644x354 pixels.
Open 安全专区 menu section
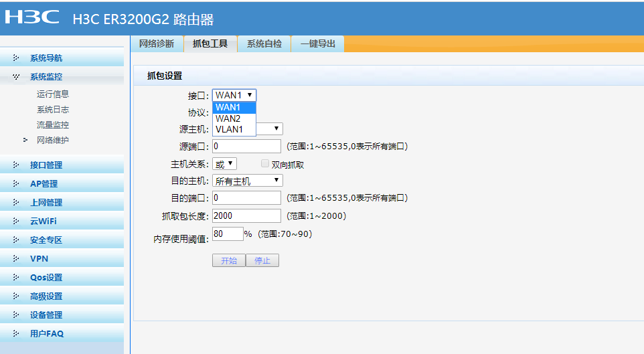[x=62, y=240]
